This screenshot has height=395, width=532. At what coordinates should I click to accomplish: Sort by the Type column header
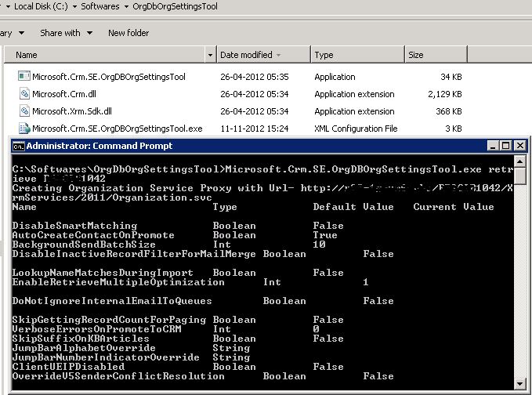[x=324, y=55]
